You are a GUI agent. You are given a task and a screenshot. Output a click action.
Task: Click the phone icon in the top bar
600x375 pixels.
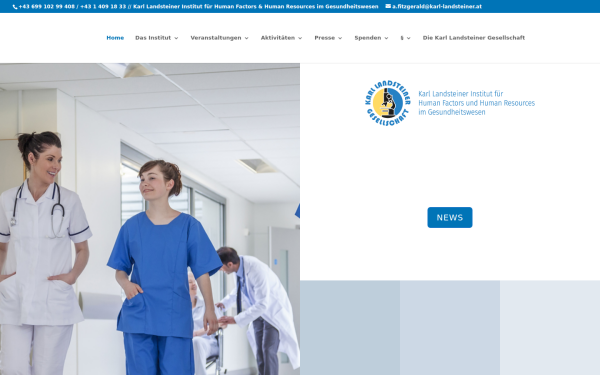[15, 7]
